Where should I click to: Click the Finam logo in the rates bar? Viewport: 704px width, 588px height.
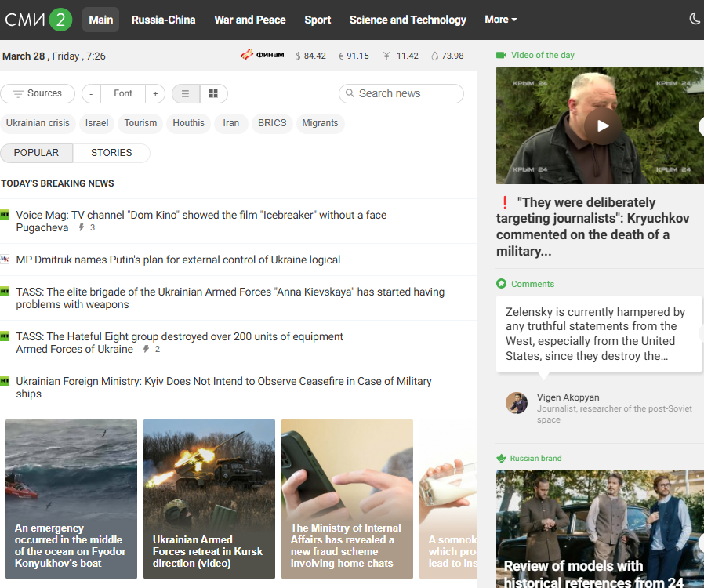(262, 55)
